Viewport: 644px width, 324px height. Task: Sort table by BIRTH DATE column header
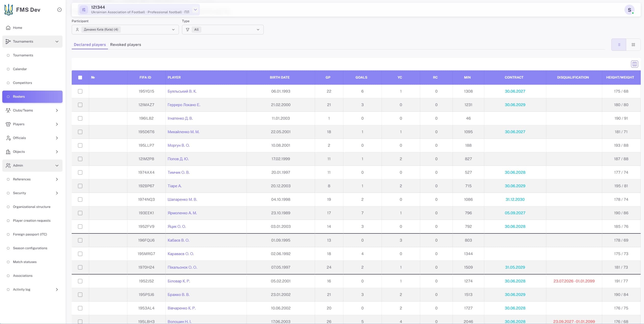tap(280, 77)
